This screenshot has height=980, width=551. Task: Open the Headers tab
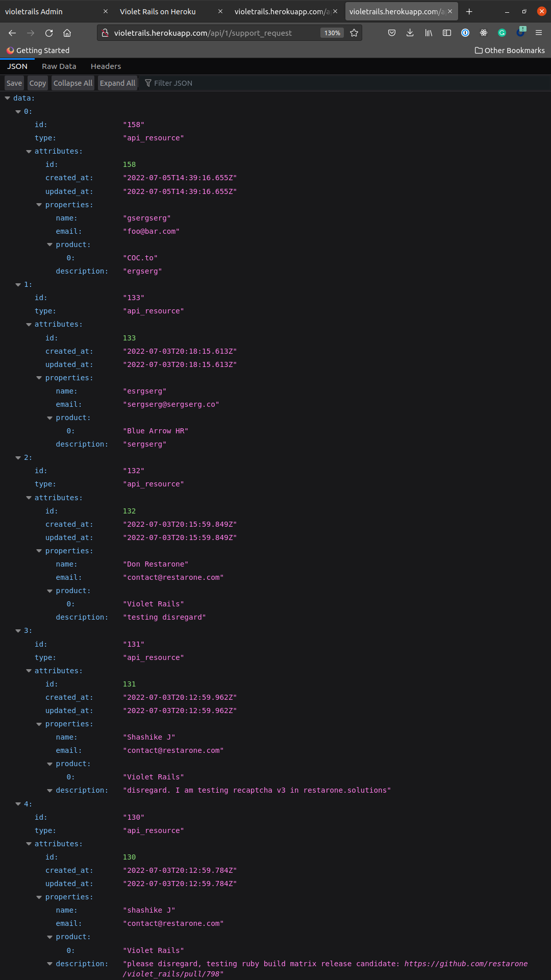[106, 66]
